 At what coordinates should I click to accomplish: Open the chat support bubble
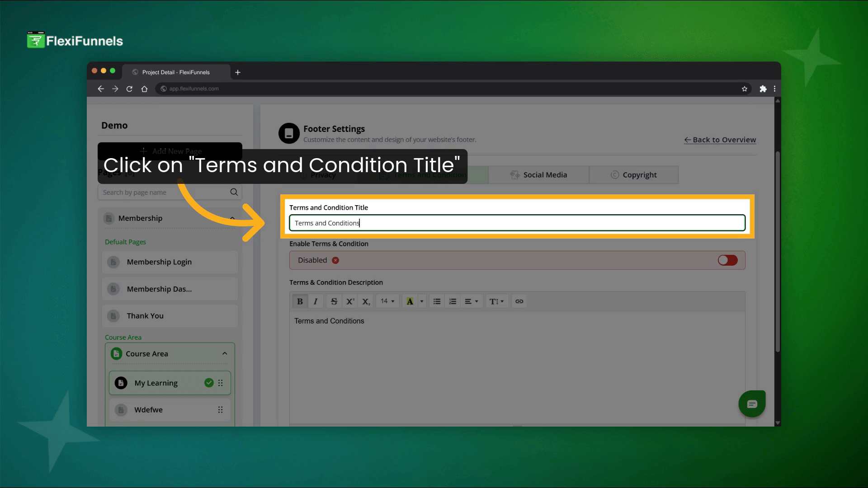tap(752, 404)
